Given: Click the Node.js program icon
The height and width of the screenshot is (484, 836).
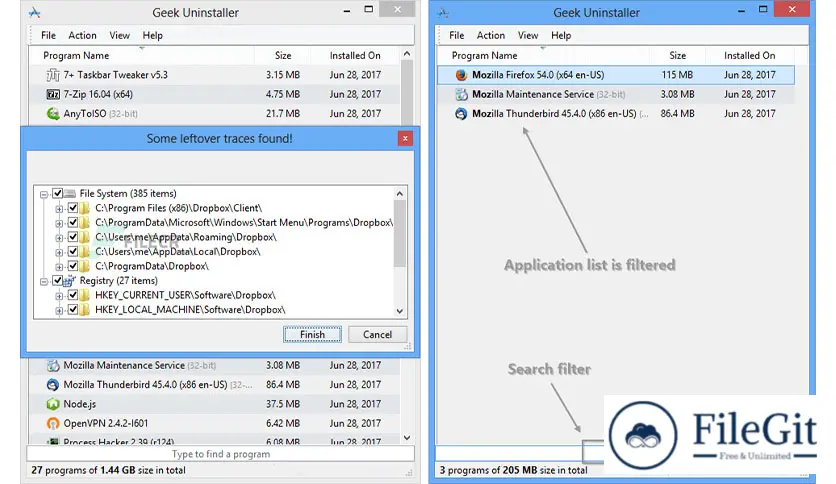Looking at the screenshot, I should [x=53, y=404].
